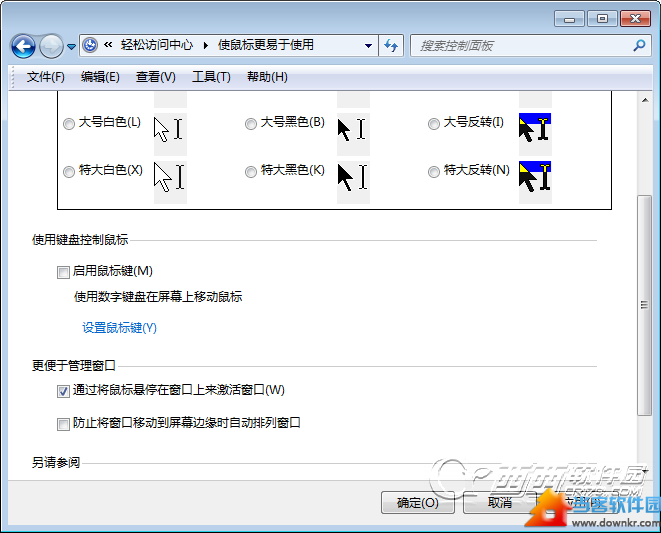Open the 编辑(E) menu
Image resolution: width=661 pixels, height=533 pixels.
click(x=100, y=77)
